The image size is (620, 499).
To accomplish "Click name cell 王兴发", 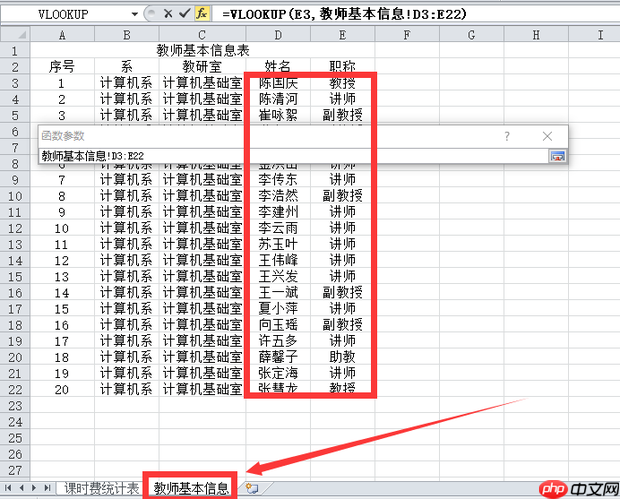I will 278,276.
